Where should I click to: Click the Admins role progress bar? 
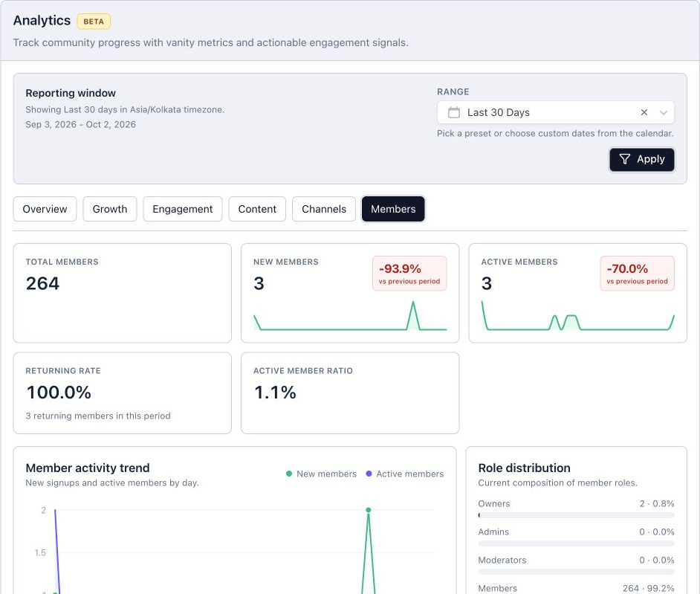point(576,543)
